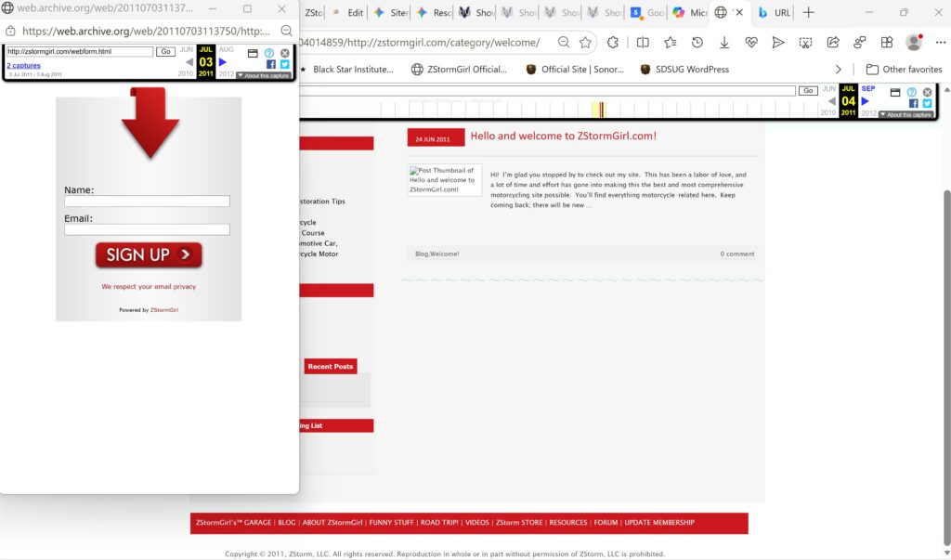Click the Email input field
Screen dimensions: 951x560
(x=148, y=229)
